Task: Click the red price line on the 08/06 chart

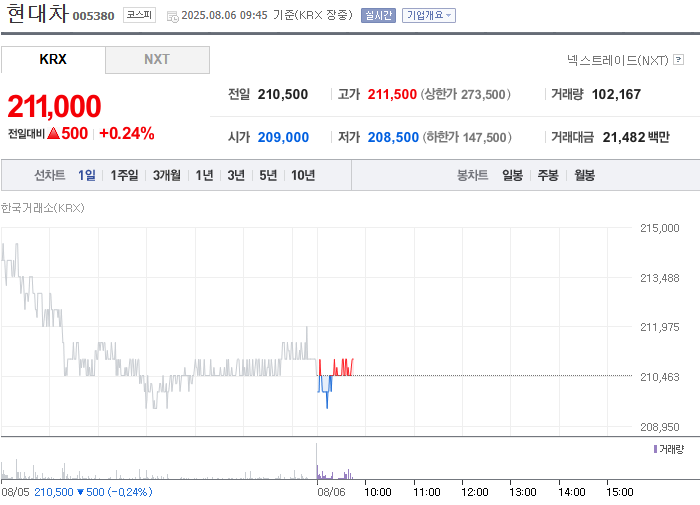Action: (343, 367)
